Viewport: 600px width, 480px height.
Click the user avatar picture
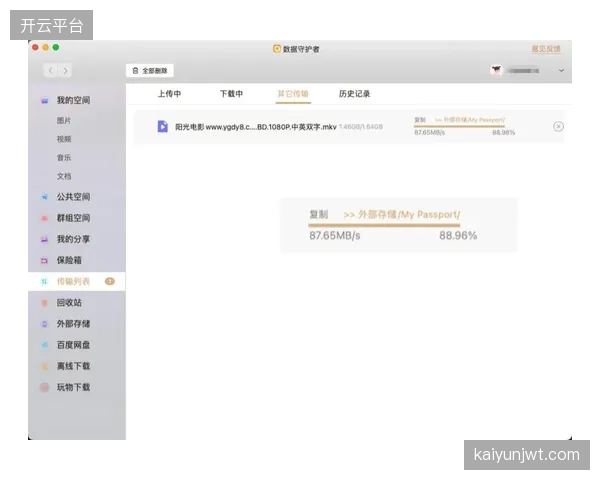(496, 70)
